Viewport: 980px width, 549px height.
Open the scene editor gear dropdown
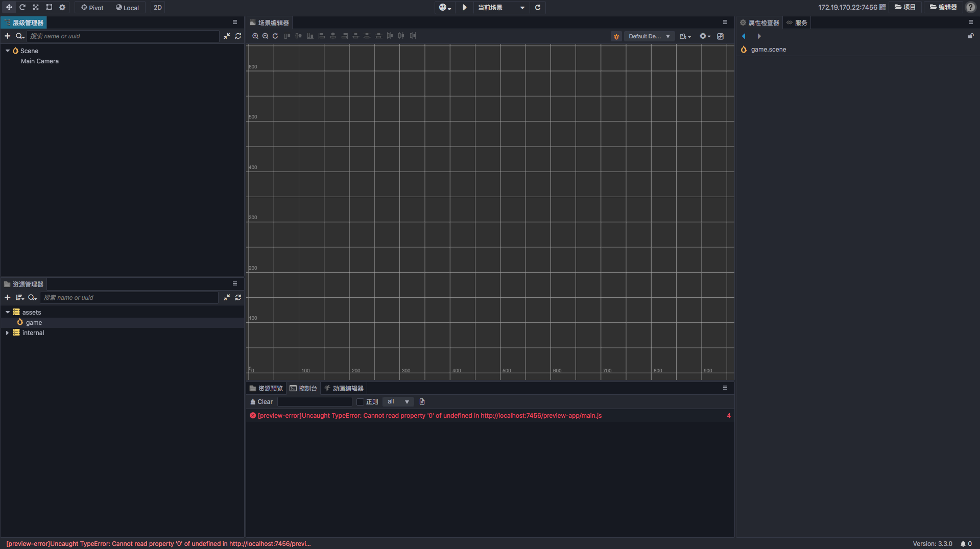705,36
